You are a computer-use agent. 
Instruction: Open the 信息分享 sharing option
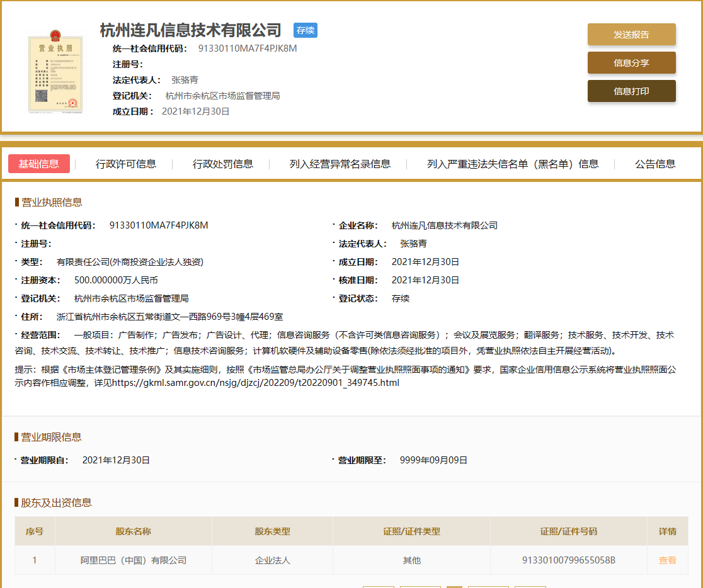pyautogui.click(x=631, y=62)
